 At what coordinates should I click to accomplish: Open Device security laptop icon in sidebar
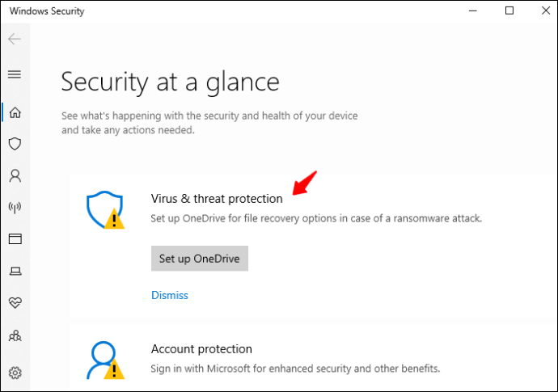click(15, 272)
